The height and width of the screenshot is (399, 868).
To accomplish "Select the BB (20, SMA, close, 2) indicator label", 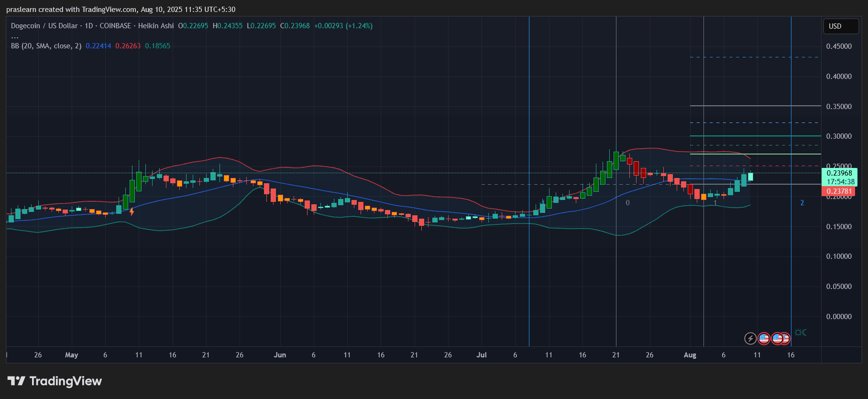I will [x=46, y=46].
